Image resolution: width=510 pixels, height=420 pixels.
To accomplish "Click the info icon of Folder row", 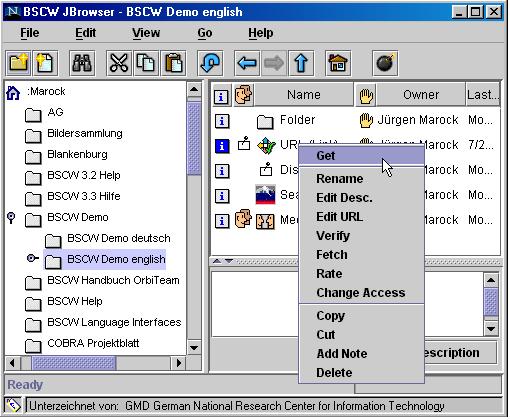I will pyautogui.click(x=222, y=121).
